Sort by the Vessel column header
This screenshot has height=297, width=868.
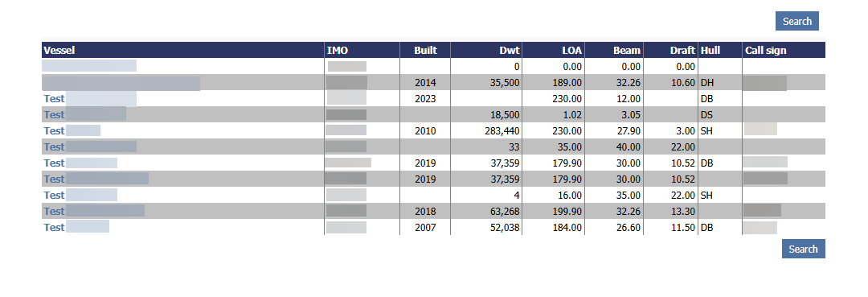tap(59, 51)
